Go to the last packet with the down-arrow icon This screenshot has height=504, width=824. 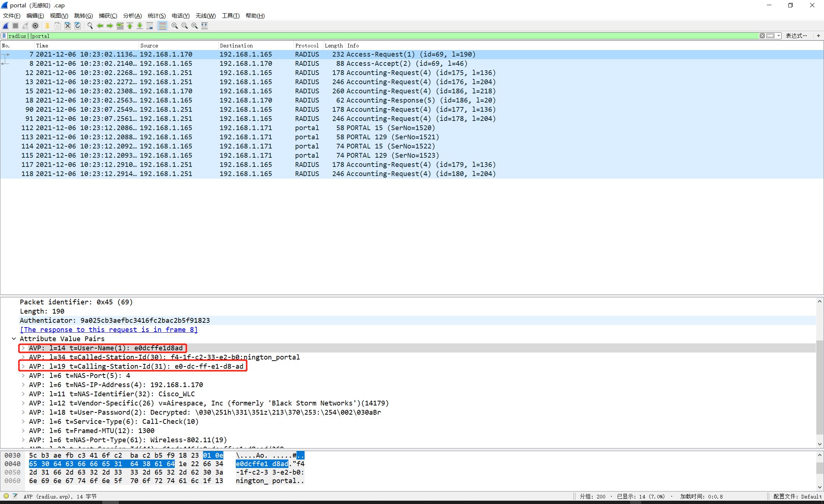(140, 26)
